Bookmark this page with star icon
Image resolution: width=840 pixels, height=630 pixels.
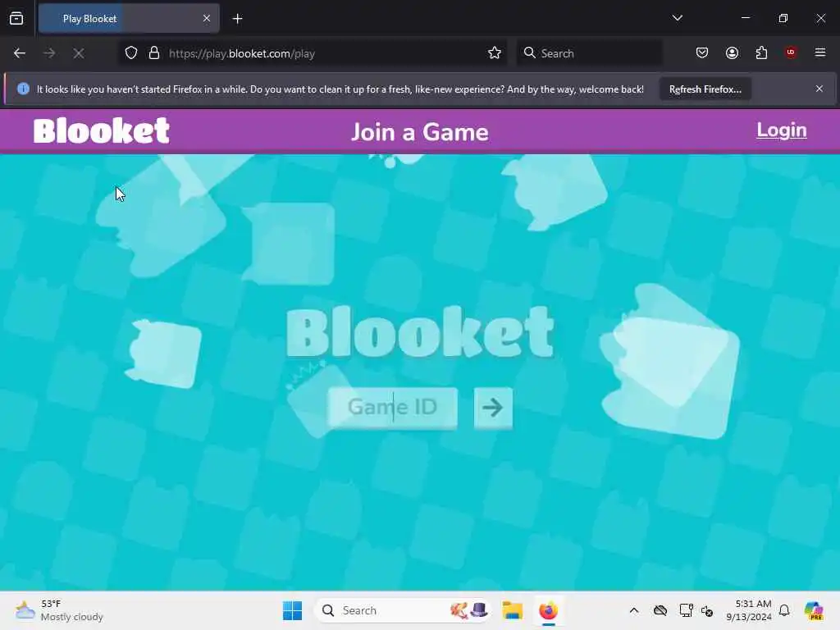[x=495, y=53]
